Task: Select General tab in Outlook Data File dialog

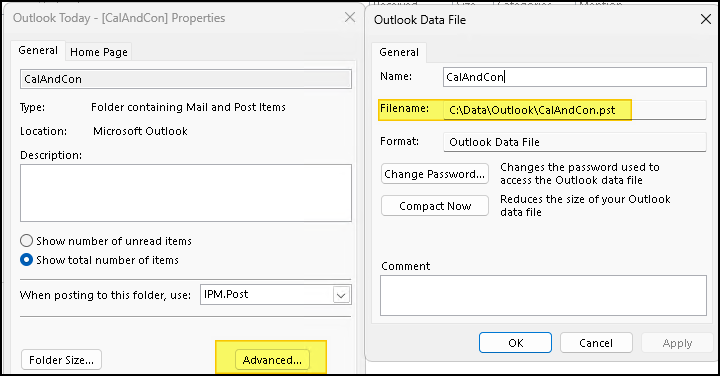Action: [x=399, y=52]
